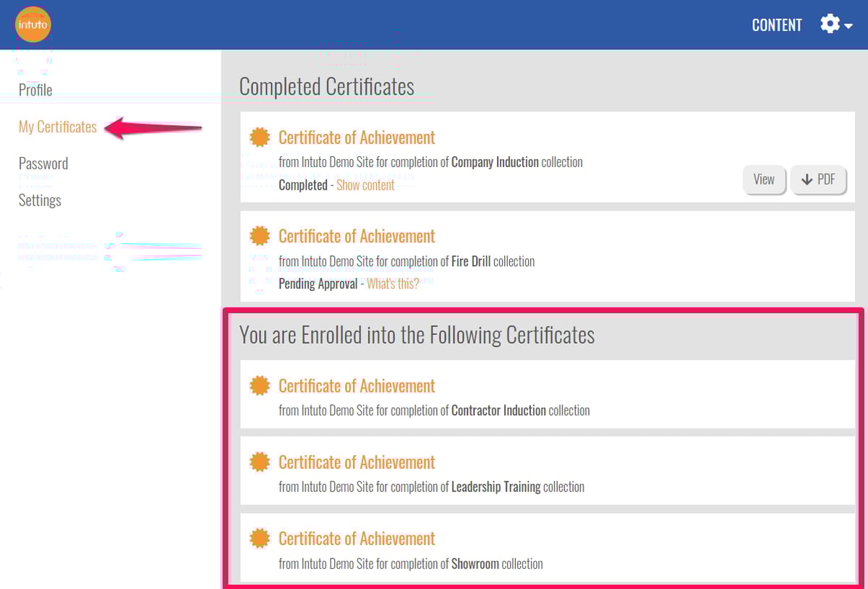Go to the Password sidebar page
868x589 pixels.
[x=43, y=163]
